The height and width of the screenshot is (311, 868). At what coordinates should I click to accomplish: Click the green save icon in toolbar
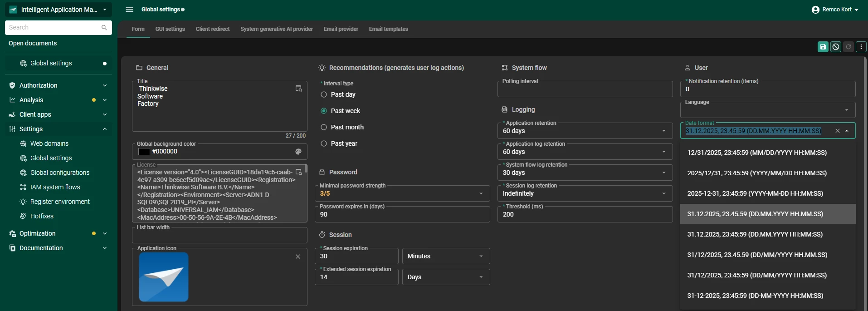point(823,47)
